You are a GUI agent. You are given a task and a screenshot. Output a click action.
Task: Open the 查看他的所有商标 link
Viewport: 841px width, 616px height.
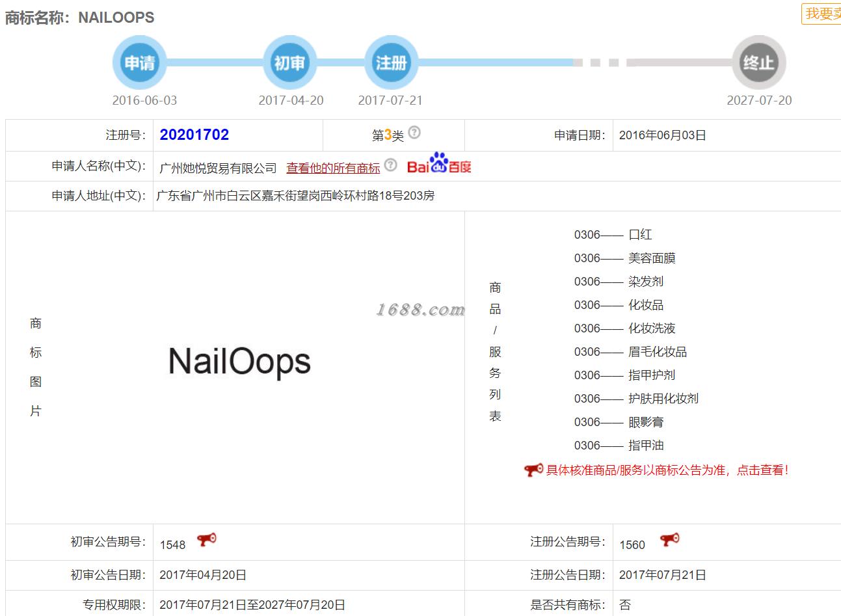point(333,168)
